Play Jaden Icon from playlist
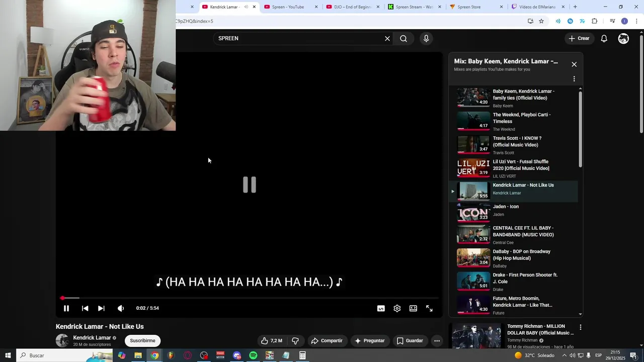This screenshot has width=644, height=362. pos(513,213)
